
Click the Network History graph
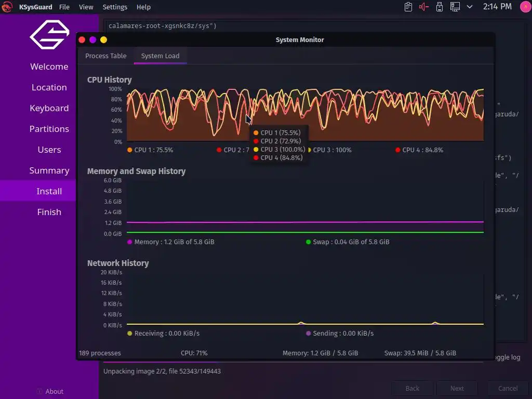pyautogui.click(x=305, y=299)
